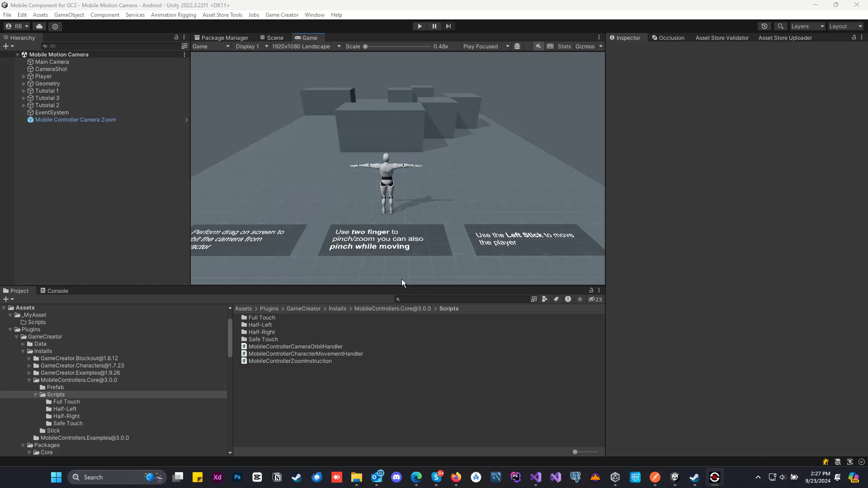The image size is (868, 488).
Task: Select Main Camera in the Hierarchy
Action: 52,62
